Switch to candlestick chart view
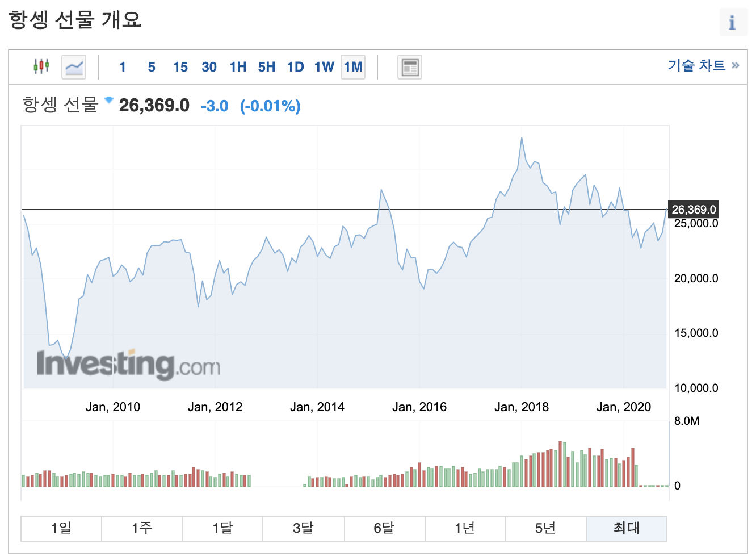This screenshot has width=756, height=560. click(41, 66)
